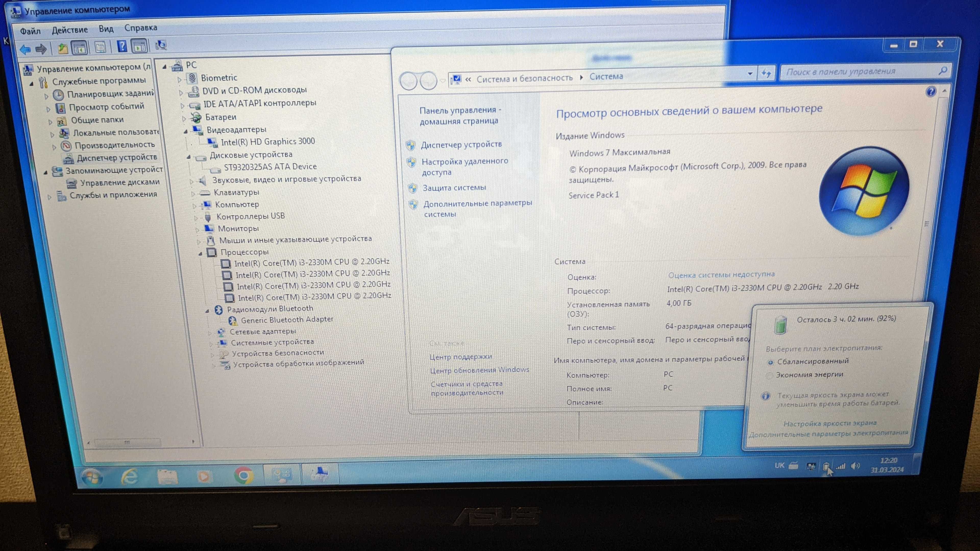
Task: Click the network signal tray icon
Action: pyautogui.click(x=840, y=466)
